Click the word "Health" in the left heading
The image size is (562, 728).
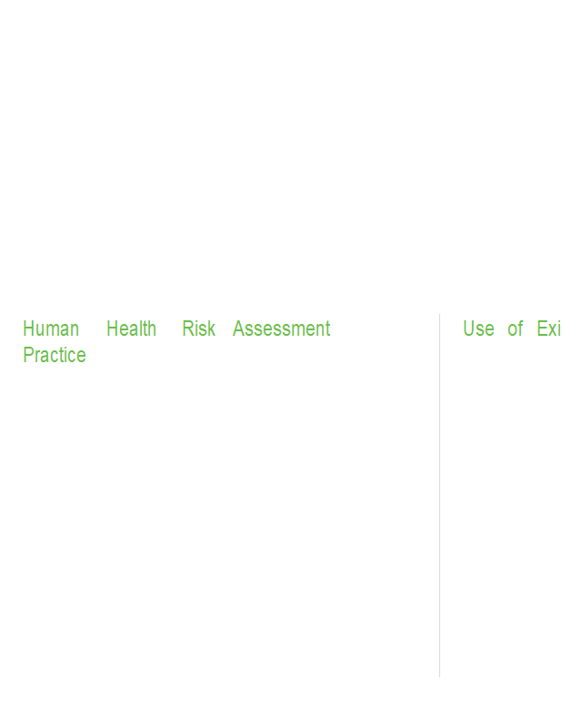pyautogui.click(x=131, y=329)
